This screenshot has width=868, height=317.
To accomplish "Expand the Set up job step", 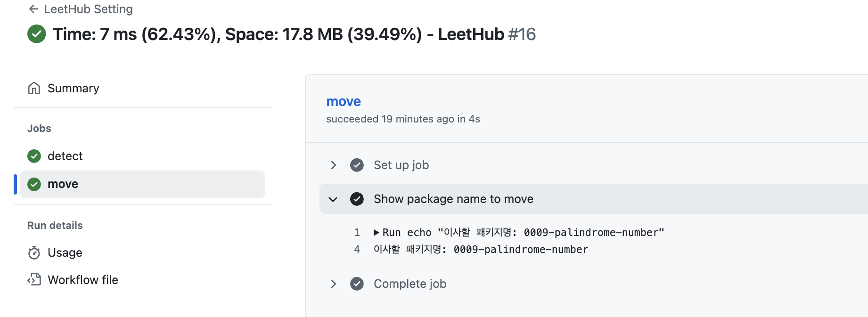I will click(333, 165).
